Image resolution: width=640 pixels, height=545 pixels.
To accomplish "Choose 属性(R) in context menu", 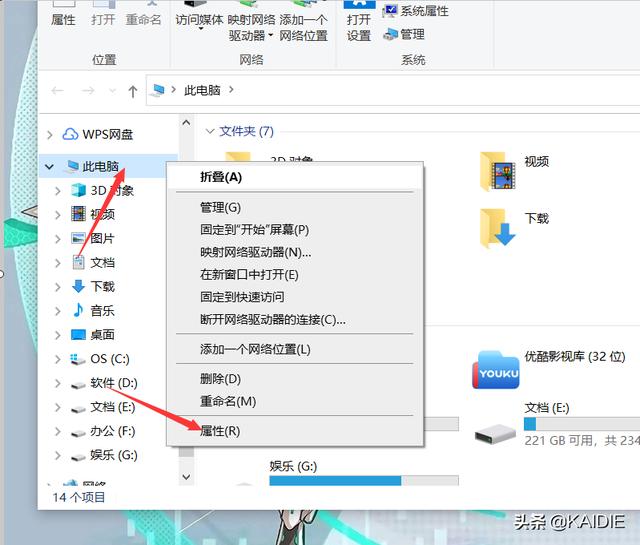I will 295,431.
